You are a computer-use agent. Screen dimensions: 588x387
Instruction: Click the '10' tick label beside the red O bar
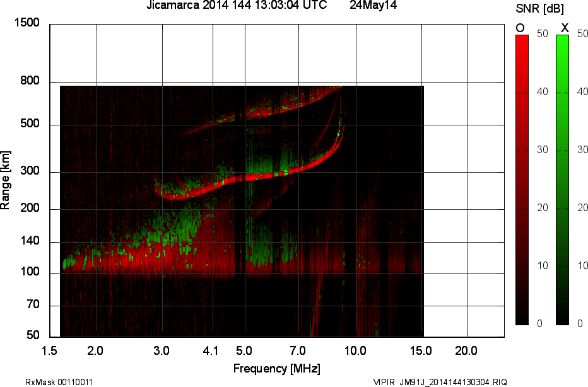point(542,266)
